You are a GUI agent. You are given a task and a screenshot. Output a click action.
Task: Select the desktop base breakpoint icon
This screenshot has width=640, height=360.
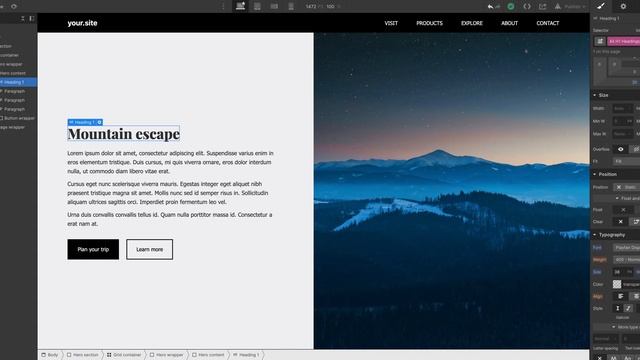click(x=240, y=6)
